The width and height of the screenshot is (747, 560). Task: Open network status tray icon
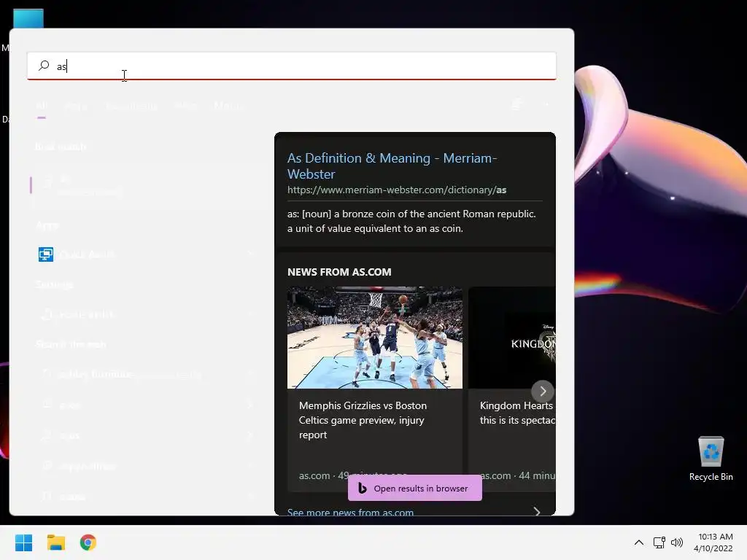(x=659, y=542)
